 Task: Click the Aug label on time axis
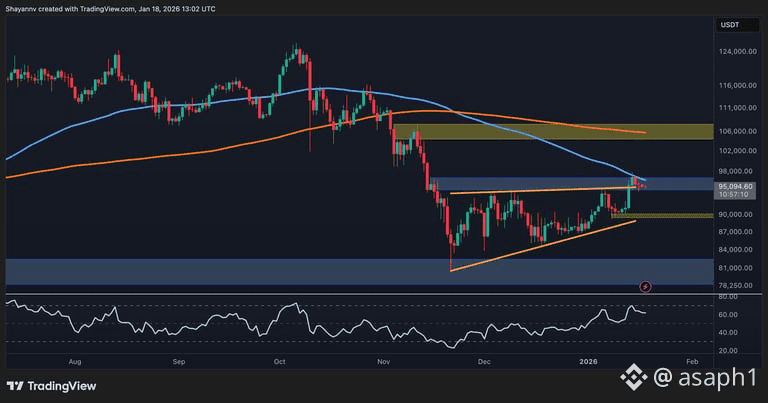pyautogui.click(x=75, y=362)
